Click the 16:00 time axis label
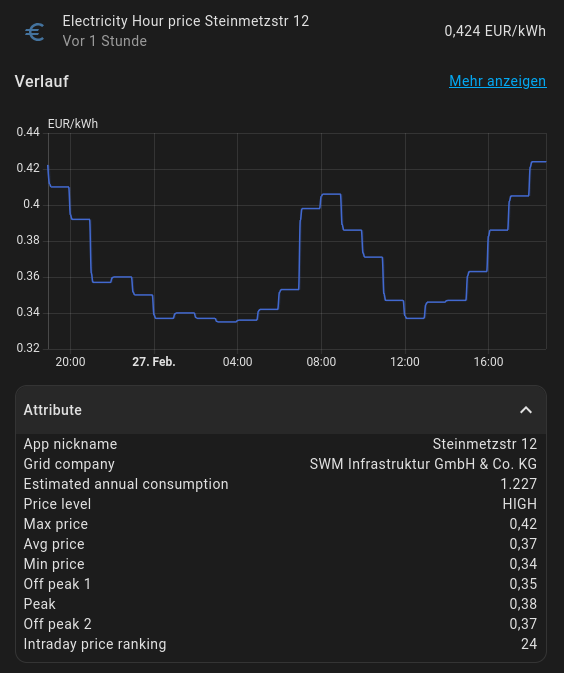Image resolution: width=564 pixels, height=673 pixels. (488, 362)
